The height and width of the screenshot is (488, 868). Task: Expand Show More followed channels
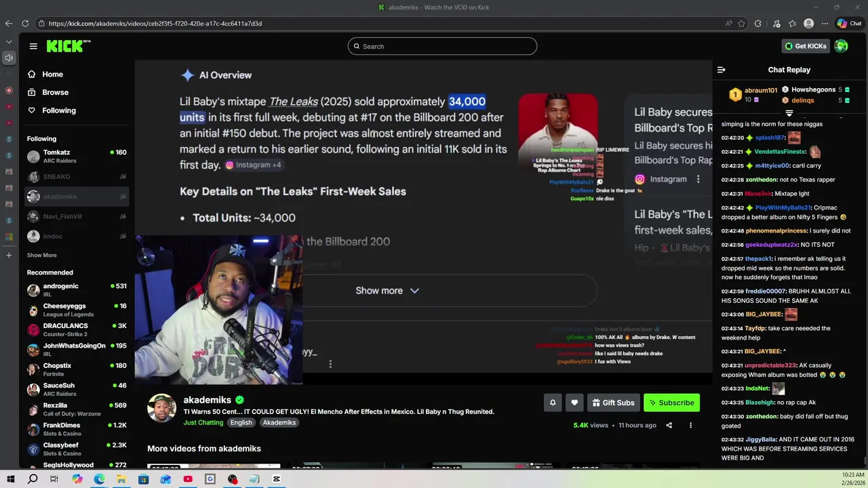click(x=41, y=256)
